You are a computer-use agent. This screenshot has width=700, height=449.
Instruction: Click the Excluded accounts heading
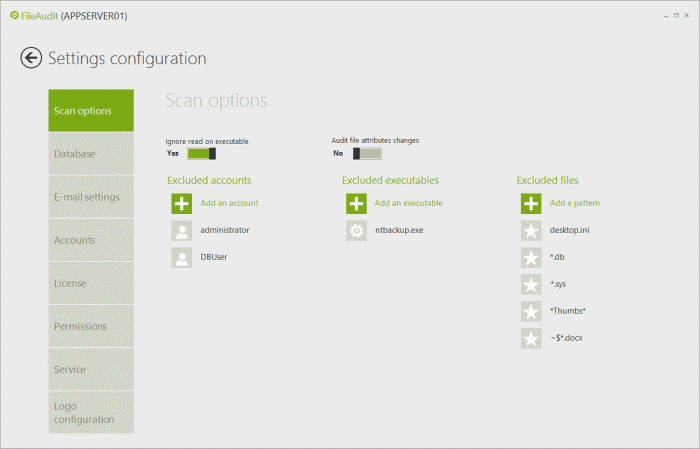[209, 180]
